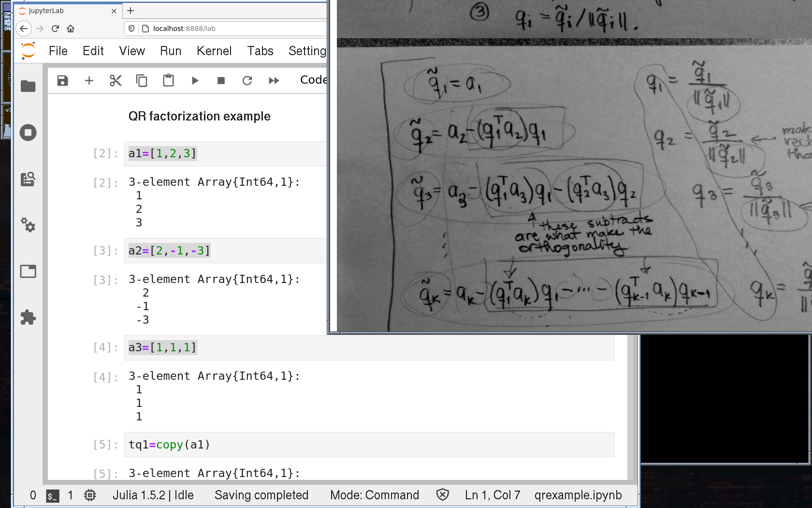Open the cell type Code dropdown

pos(313,80)
